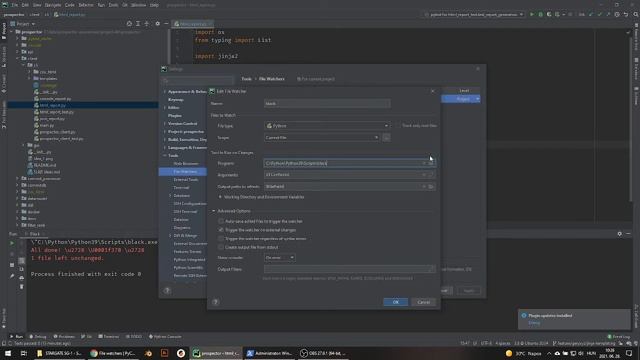Open Run panel gear settings
640x360 pixels.
coord(620,233)
